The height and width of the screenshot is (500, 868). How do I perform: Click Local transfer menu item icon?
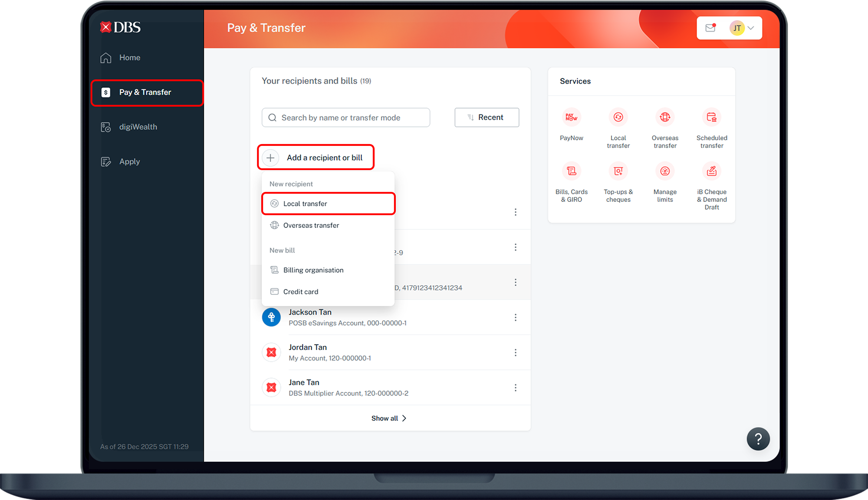coord(274,204)
